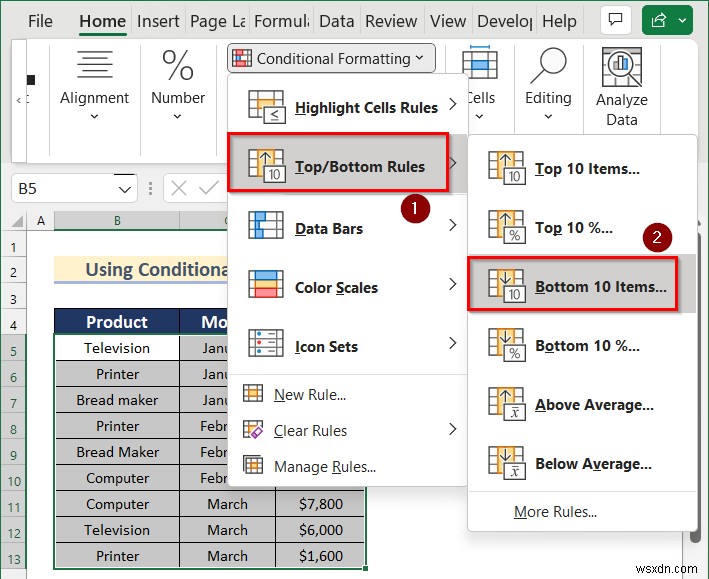Expand the Highlight Cells Rules submenu arrow
Viewport: 709px width, 579px height.
(x=452, y=104)
